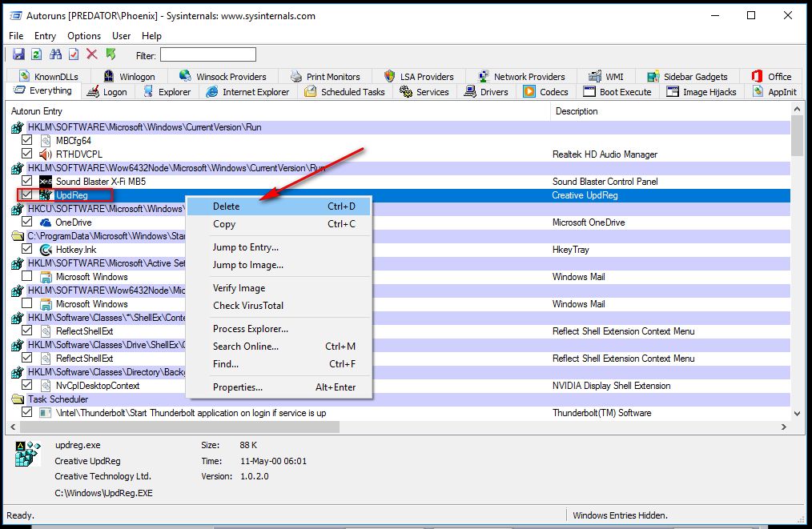Switch to the Print Monitors tab
Viewport: 812px width, 529px height.
325,77
